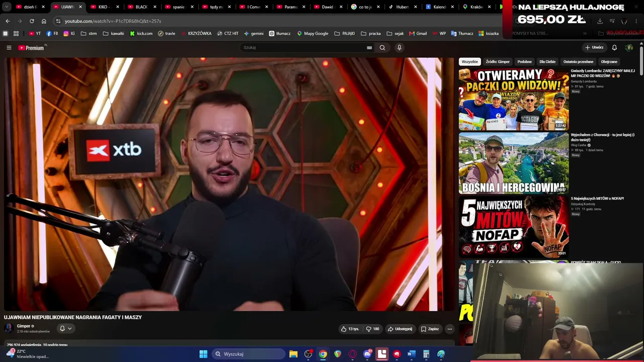The image size is (644, 362).
Task: Go to YouTube Premium home logo
Action: [x=31, y=48]
